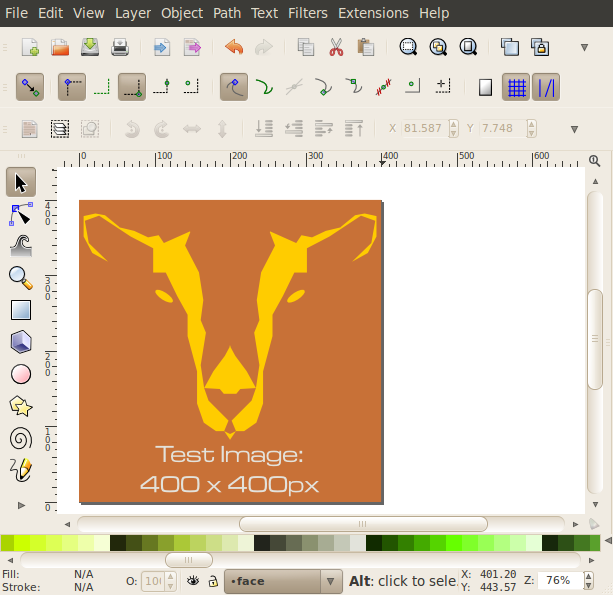The width and height of the screenshot is (613, 595).
Task: Select the Ellipse circle tool
Action: [x=21, y=374]
